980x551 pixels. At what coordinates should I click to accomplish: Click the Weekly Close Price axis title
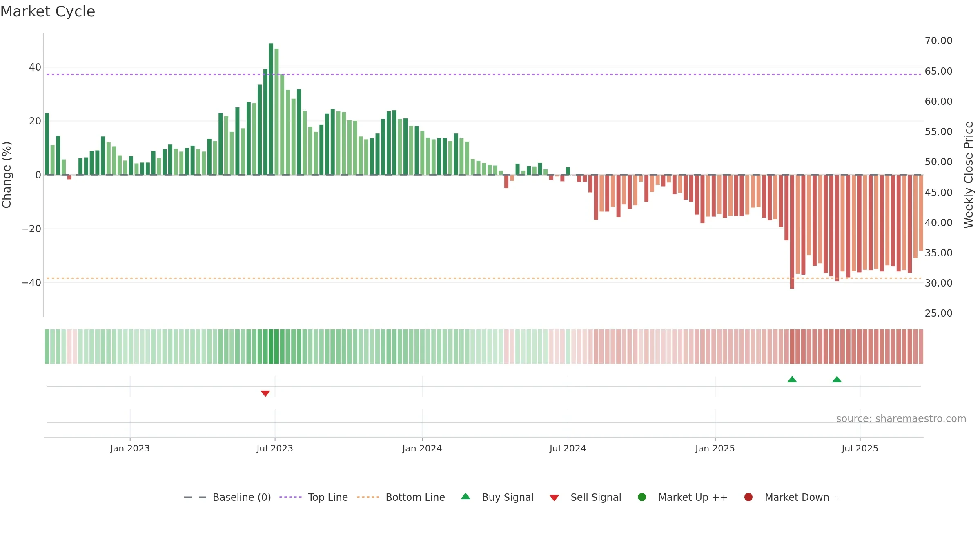pos(969,175)
